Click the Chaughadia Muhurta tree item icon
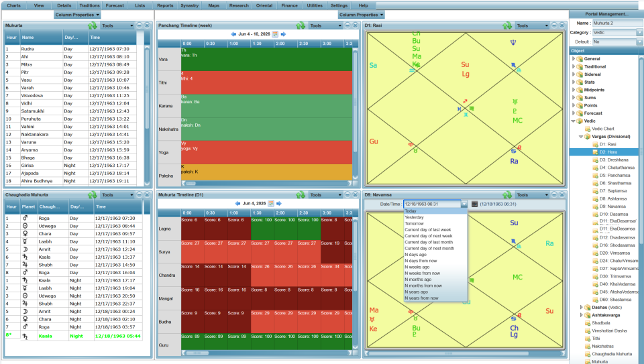 pyautogui.click(x=588, y=354)
